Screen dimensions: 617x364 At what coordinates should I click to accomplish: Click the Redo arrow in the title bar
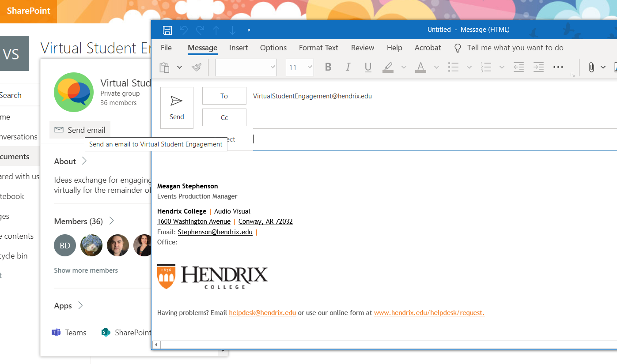click(x=200, y=30)
